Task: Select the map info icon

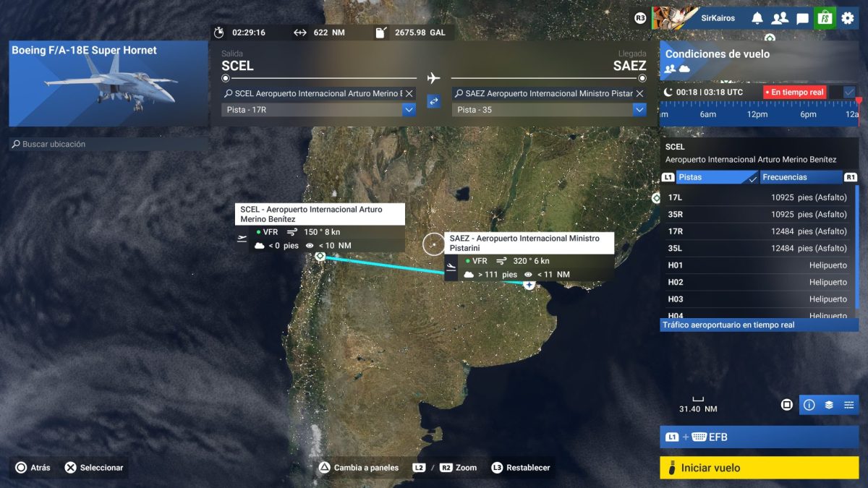Action: 809,405
